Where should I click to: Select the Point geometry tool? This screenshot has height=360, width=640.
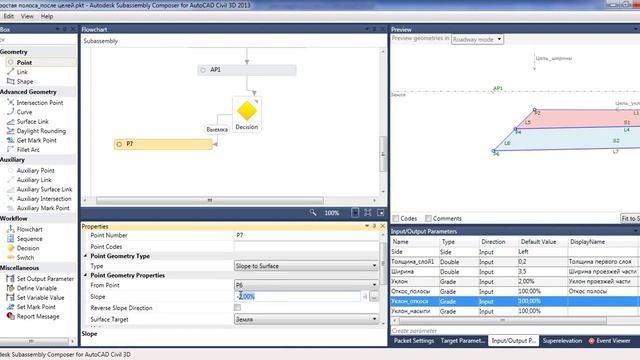click(x=24, y=62)
